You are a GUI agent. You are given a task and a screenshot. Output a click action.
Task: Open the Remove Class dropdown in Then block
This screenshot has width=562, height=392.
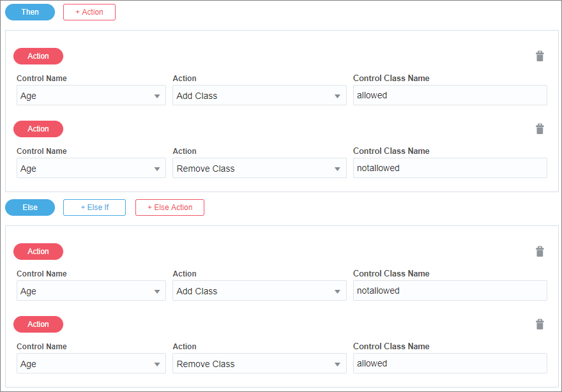point(259,169)
